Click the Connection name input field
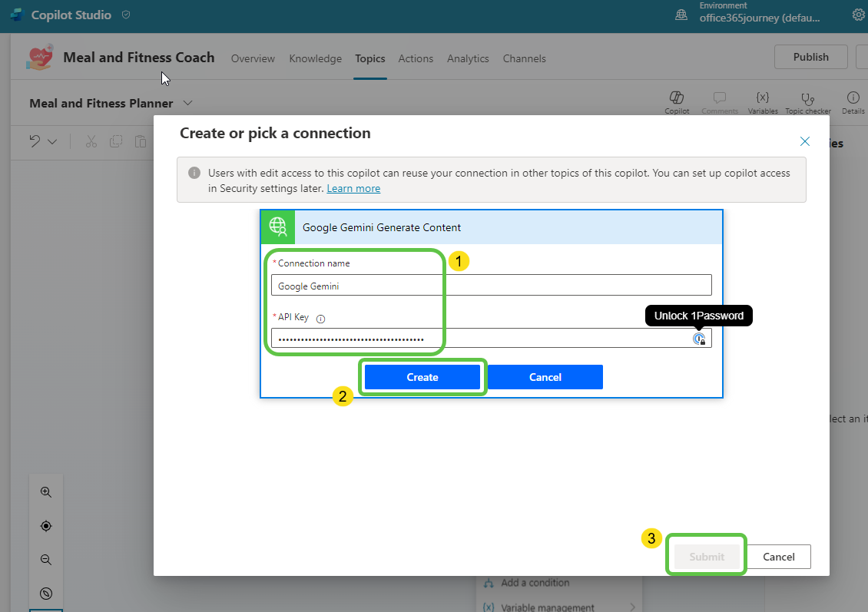This screenshot has width=868, height=612. (491, 286)
